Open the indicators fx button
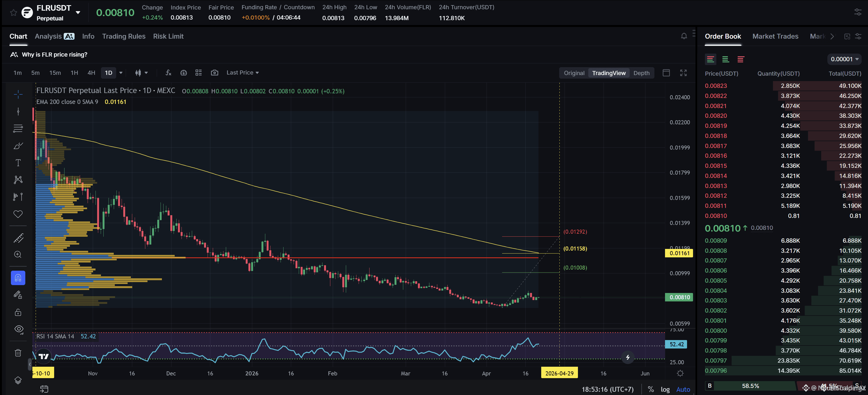868x395 pixels. [168, 73]
